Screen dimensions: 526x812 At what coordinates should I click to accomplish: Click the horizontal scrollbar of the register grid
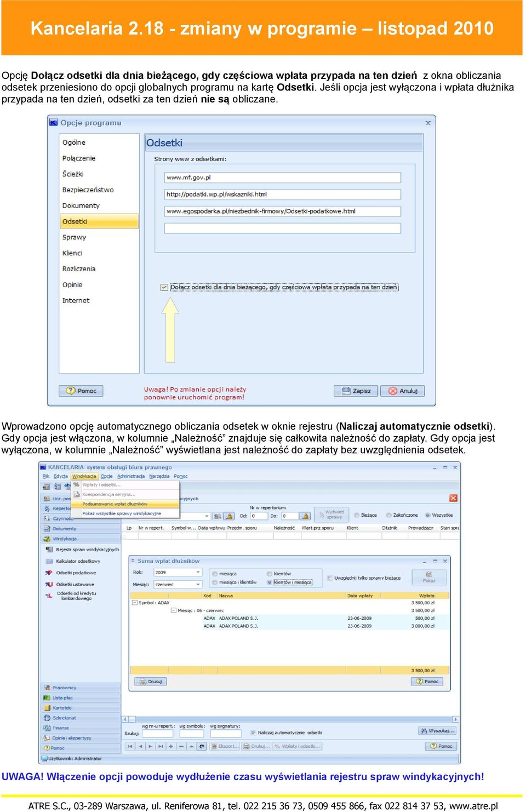(x=290, y=719)
